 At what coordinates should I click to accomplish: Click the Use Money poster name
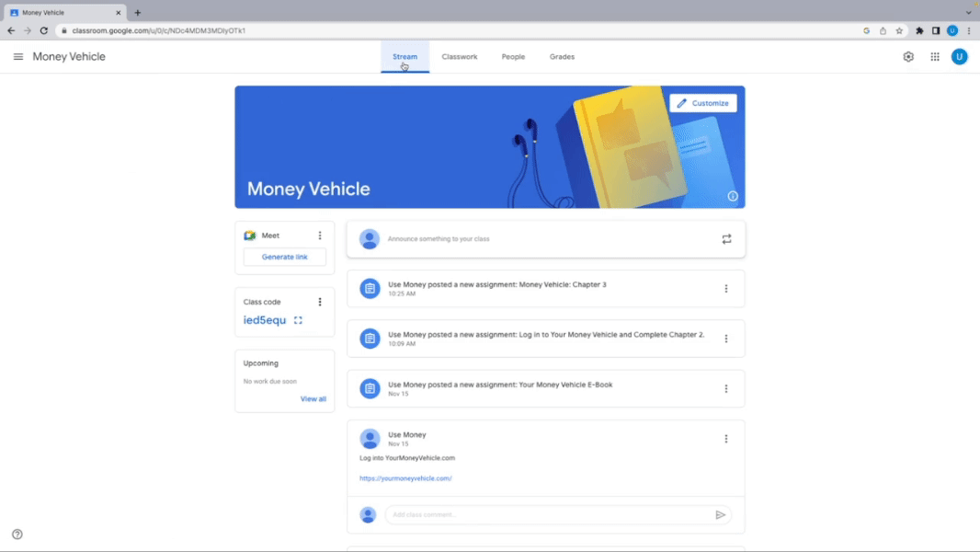(407, 434)
